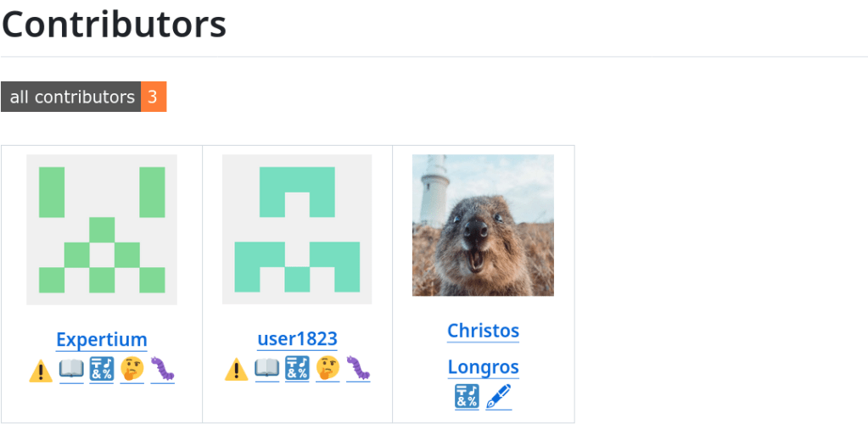The width and height of the screenshot is (868, 429).
Task: Click Expertium's open book documentation emoji
Action: coord(71,370)
